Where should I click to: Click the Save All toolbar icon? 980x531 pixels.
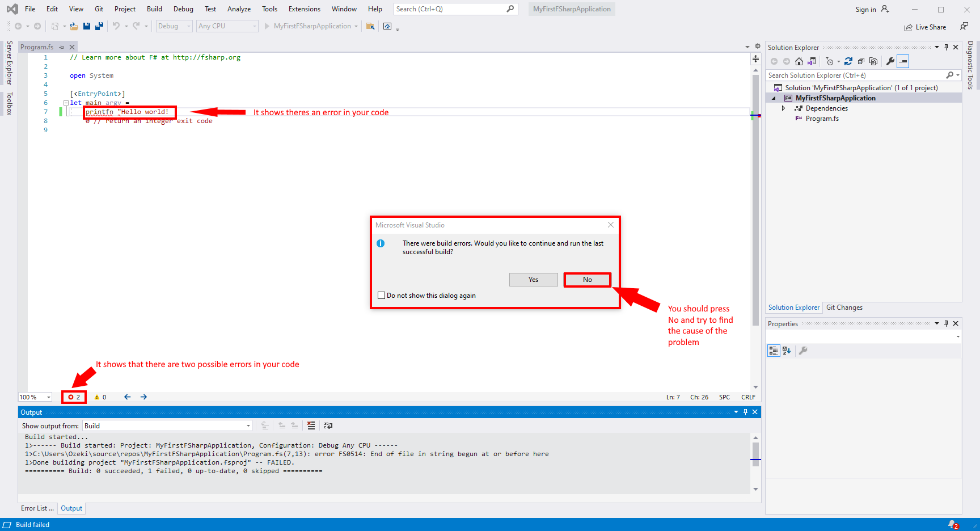(x=99, y=26)
